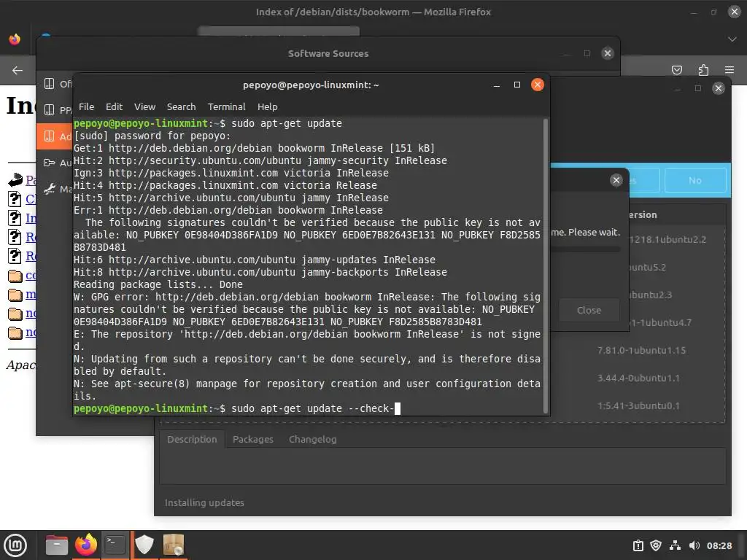Click the No button in the blue bar
The width and height of the screenshot is (747, 560).
click(x=695, y=181)
